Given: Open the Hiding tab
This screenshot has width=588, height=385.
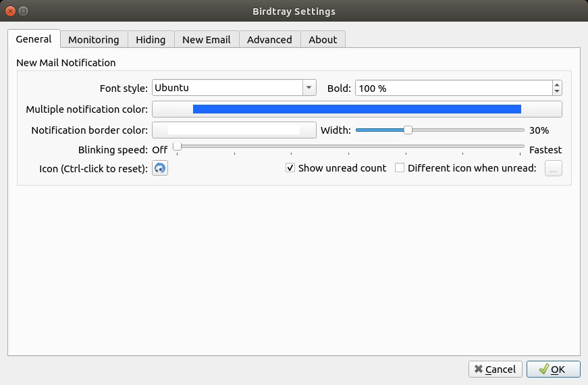Looking at the screenshot, I should click(151, 39).
